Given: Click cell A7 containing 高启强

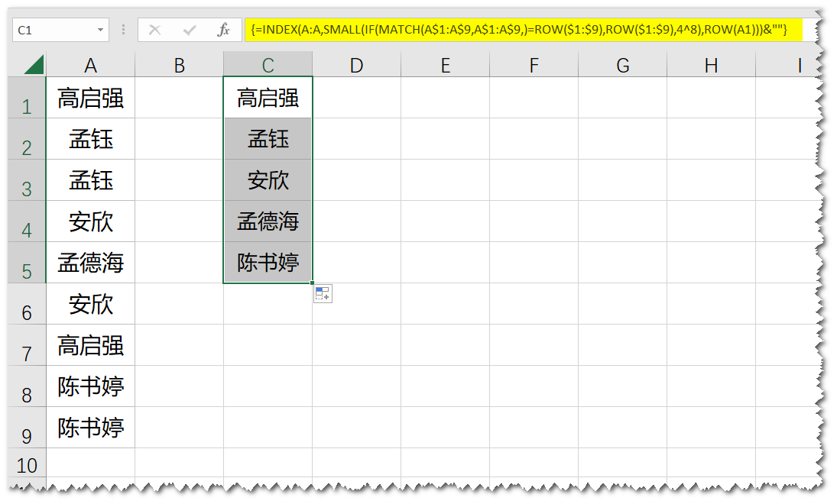Looking at the screenshot, I should pos(90,345).
